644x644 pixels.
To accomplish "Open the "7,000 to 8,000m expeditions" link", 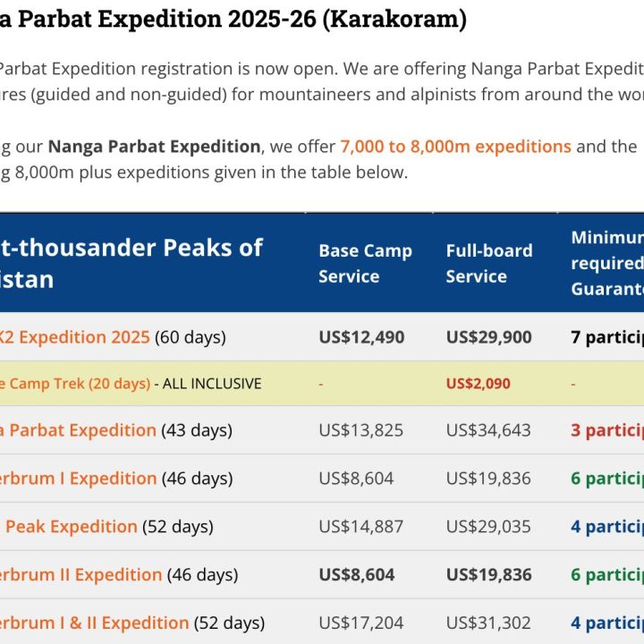I will (x=454, y=147).
